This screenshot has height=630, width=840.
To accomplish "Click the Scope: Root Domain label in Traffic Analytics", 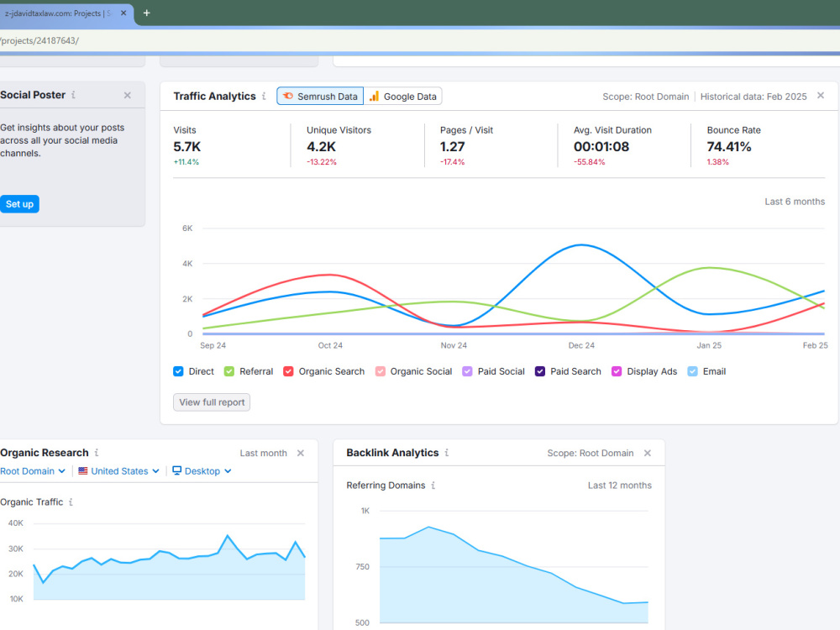I will coord(645,97).
